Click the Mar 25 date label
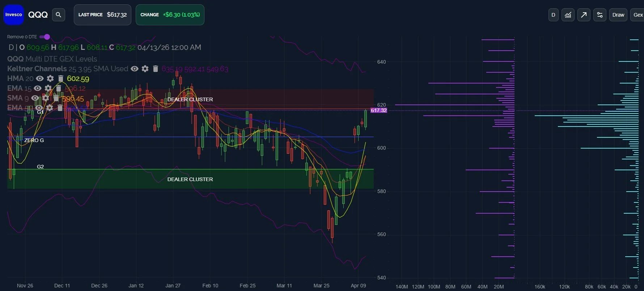644x291 pixels. pyautogui.click(x=321, y=286)
